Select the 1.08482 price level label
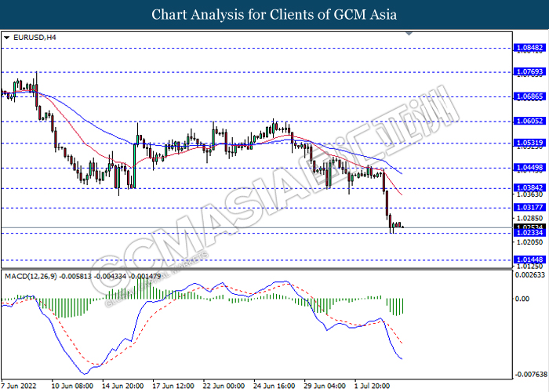Screen dimensions: 549x392 529,48
